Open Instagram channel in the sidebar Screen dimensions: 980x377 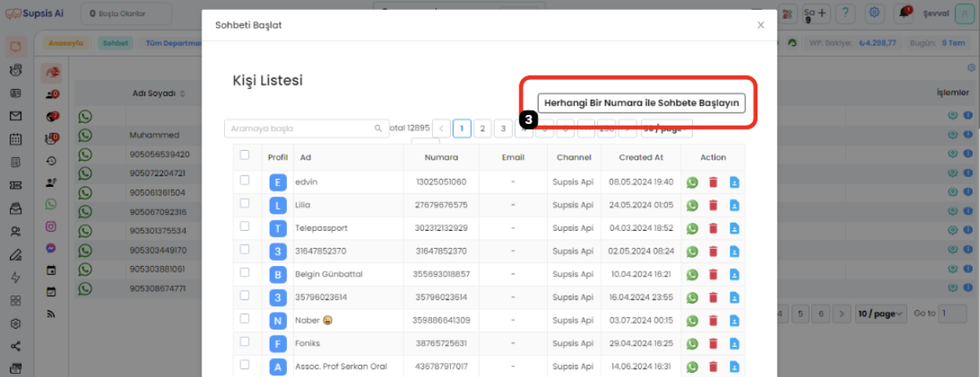tap(51, 226)
